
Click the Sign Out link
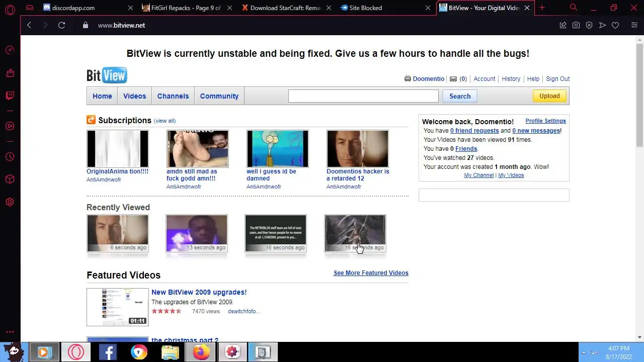click(x=558, y=79)
